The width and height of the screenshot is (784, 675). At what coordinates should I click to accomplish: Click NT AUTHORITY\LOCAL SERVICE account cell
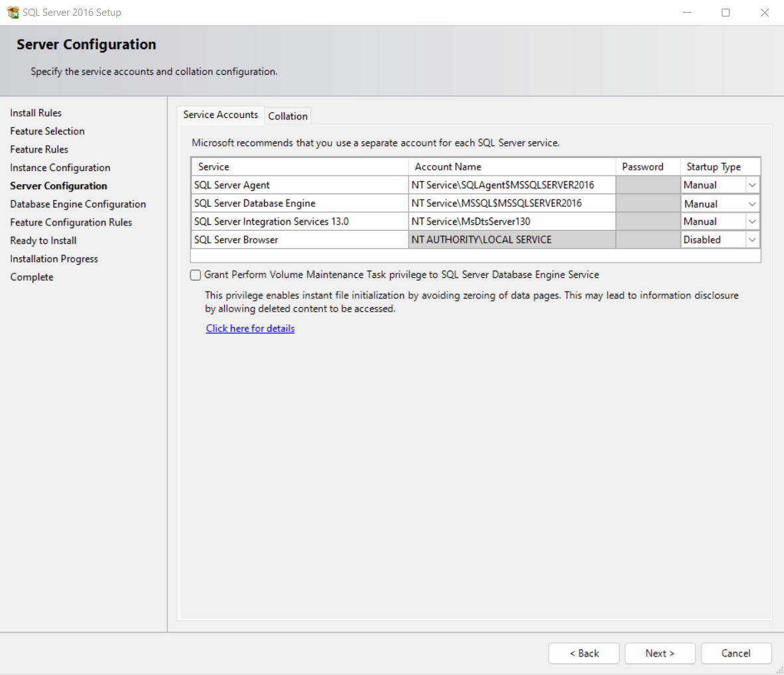click(x=512, y=240)
